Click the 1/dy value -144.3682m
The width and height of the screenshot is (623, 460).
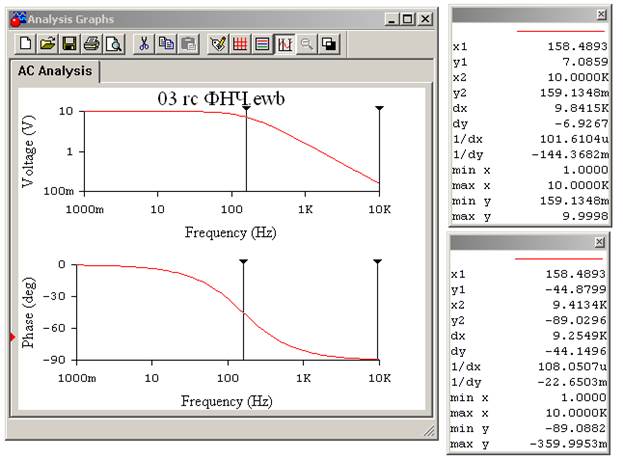[570, 155]
